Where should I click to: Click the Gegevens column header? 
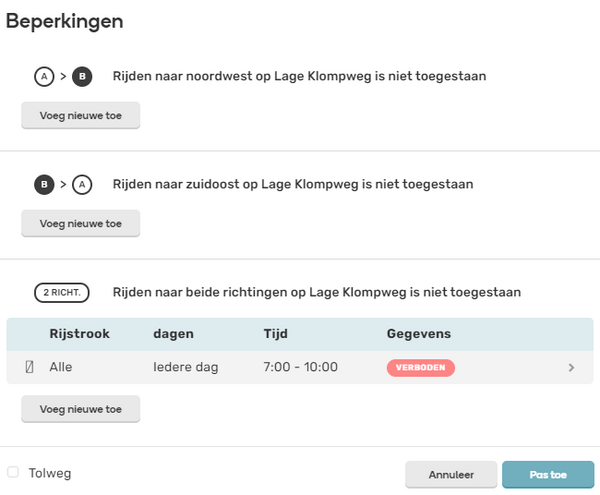pyautogui.click(x=419, y=334)
